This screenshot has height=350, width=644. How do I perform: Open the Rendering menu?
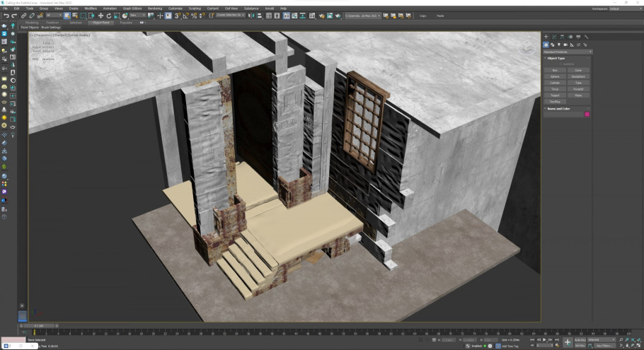click(x=155, y=8)
